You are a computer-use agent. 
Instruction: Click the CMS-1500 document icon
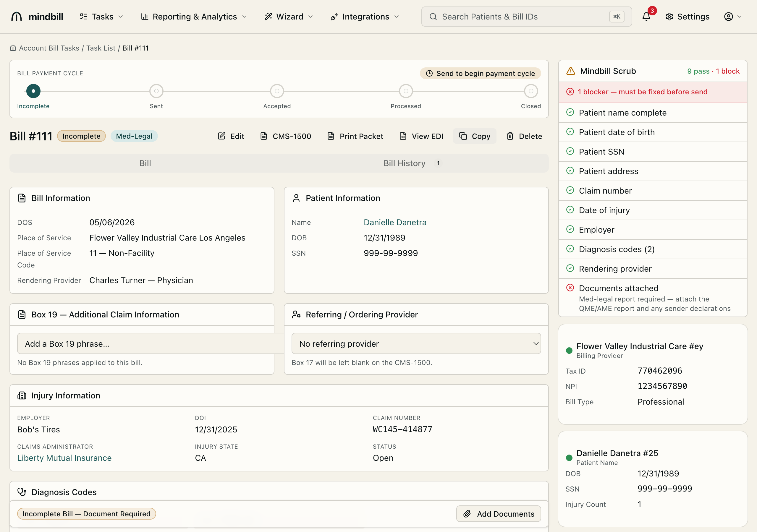[263, 136]
